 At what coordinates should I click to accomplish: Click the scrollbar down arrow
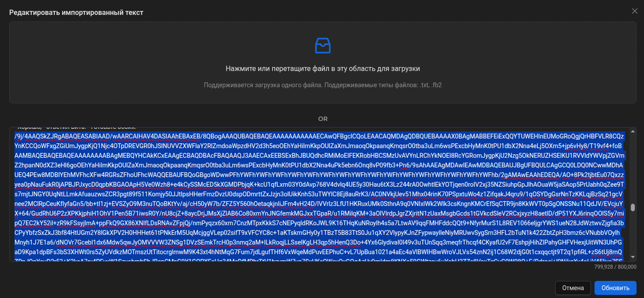pos(633,258)
